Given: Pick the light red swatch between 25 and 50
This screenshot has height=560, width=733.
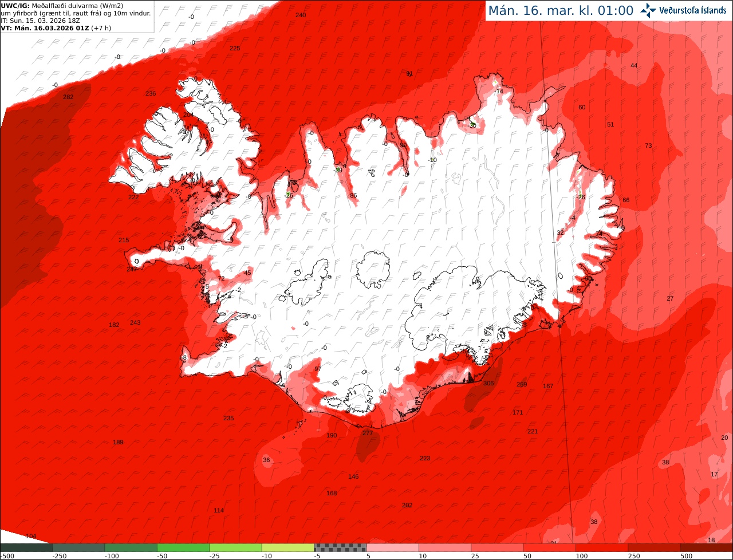Looking at the screenshot, I should (497, 547).
